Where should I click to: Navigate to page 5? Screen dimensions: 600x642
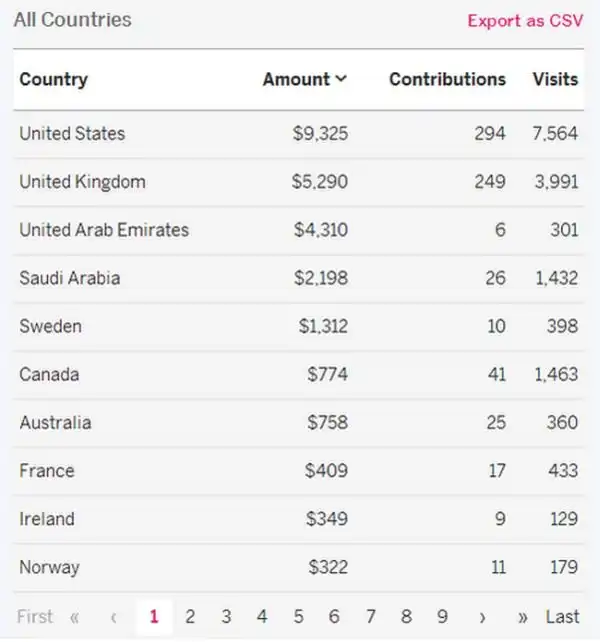click(298, 617)
